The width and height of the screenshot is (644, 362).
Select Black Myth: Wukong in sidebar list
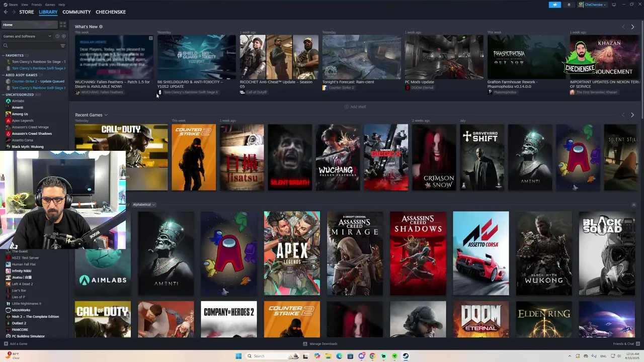pos(28,147)
